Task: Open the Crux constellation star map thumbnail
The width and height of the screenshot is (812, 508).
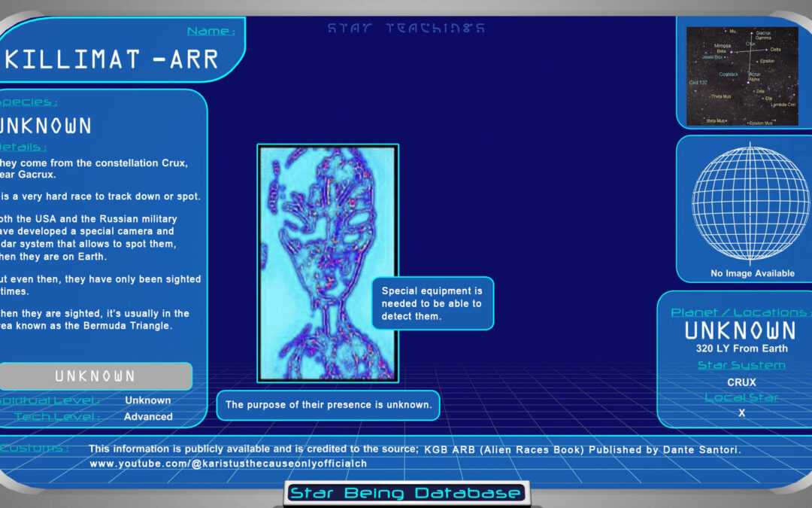Action: pyautogui.click(x=741, y=76)
